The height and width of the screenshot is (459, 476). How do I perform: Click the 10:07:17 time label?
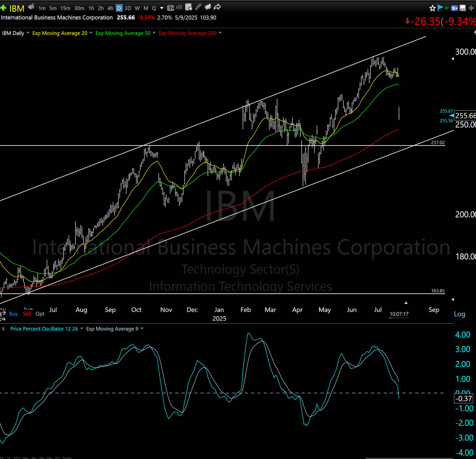pos(399,314)
